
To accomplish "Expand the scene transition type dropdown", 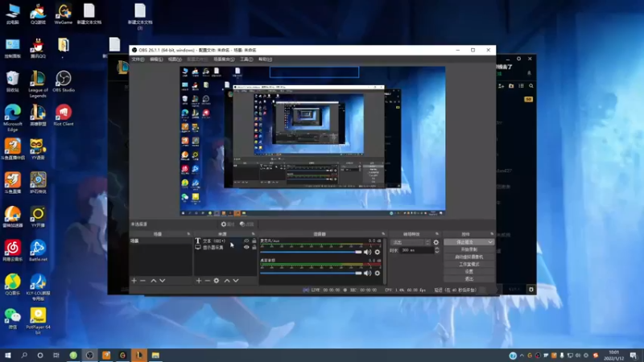I will pyautogui.click(x=427, y=242).
